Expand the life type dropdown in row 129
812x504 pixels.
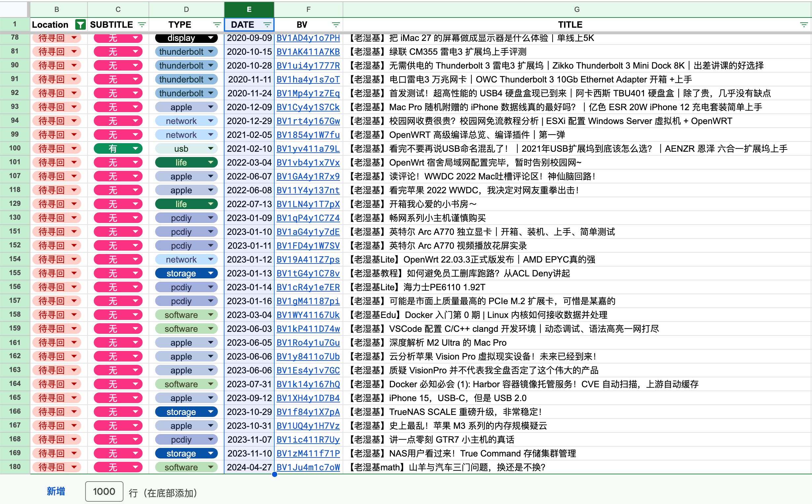pos(210,204)
